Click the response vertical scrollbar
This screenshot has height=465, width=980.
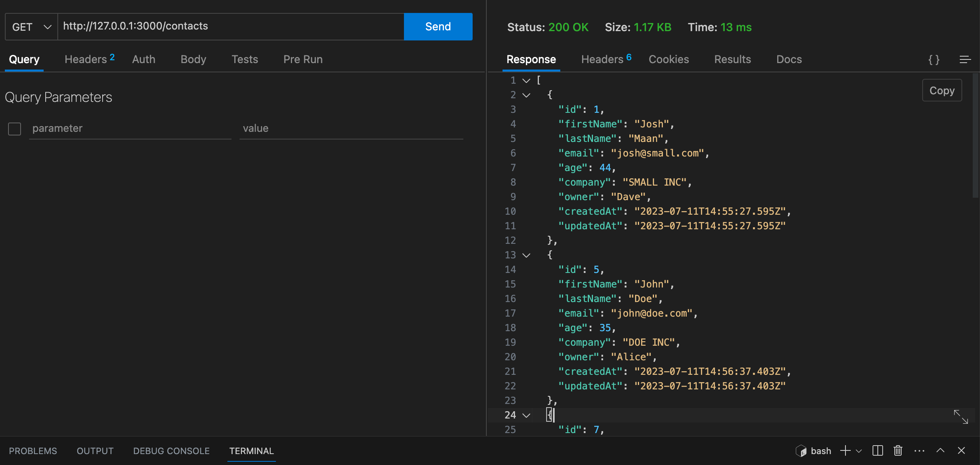(976, 135)
